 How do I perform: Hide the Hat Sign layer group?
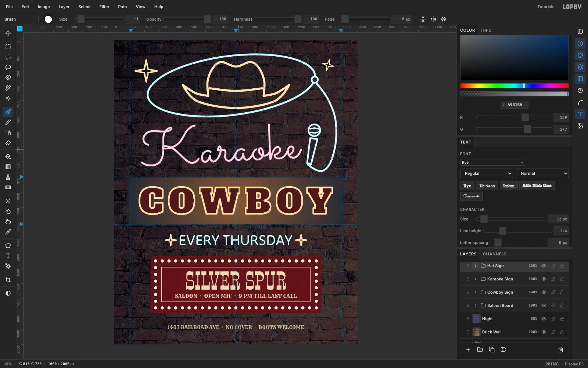(x=544, y=266)
